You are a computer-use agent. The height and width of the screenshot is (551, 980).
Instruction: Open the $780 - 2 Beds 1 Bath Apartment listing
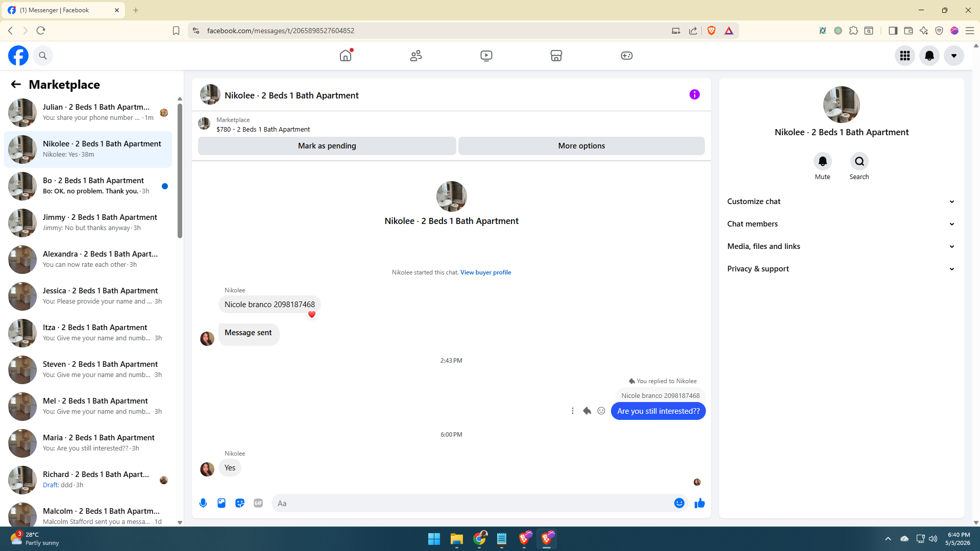pyautogui.click(x=263, y=130)
